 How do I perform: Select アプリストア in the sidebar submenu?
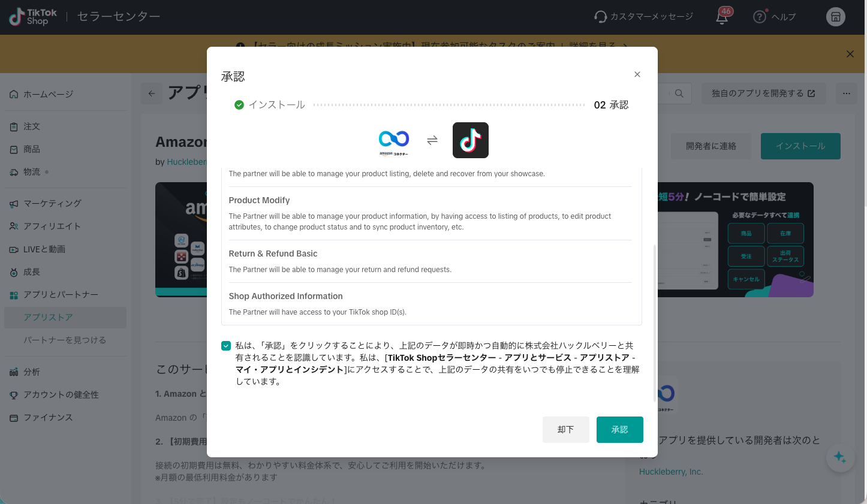65,318
